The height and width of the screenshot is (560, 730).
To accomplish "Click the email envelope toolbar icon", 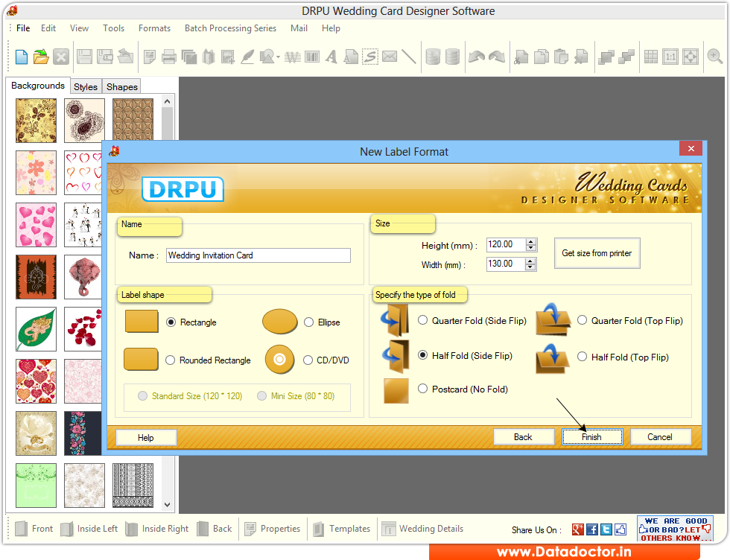I will (390, 57).
